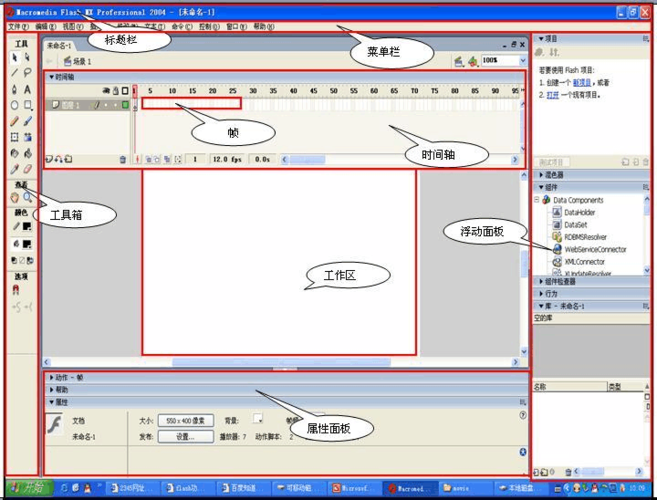This screenshot has width=657, height=500.
Task: Click the delete layer trash icon
Action: click(123, 159)
